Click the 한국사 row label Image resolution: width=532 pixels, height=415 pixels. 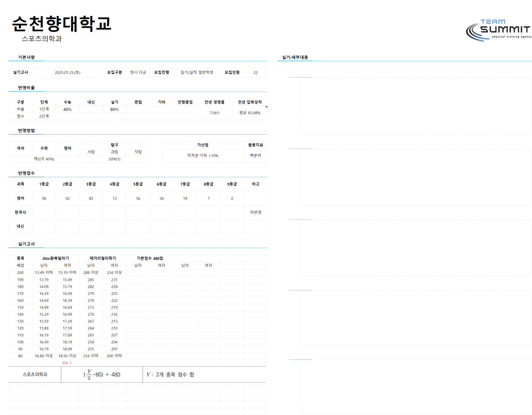21,212
